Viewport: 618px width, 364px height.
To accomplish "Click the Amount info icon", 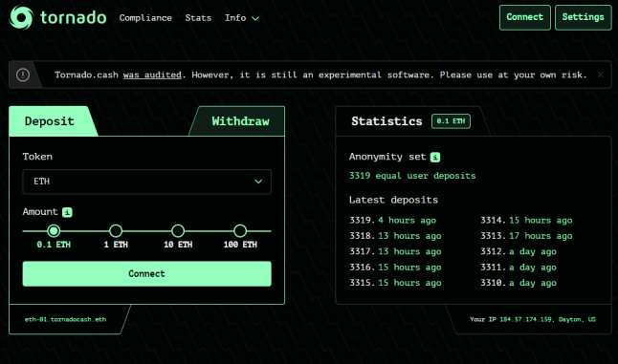I will pyautogui.click(x=67, y=212).
